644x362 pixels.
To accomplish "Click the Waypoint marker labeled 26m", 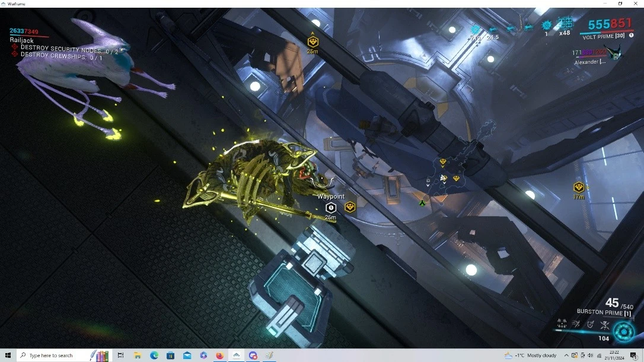I will point(331,208).
